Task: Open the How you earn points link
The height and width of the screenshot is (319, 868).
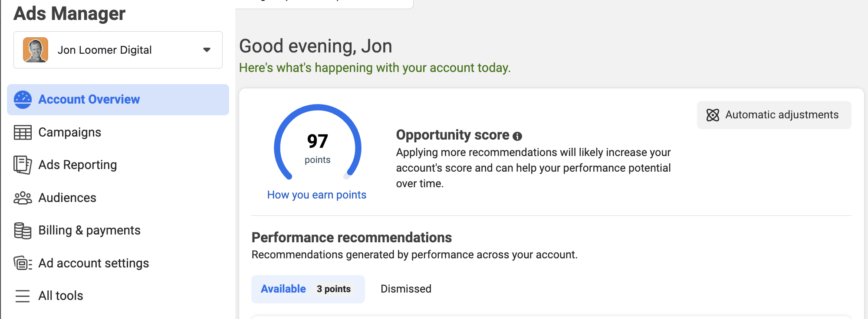Action: (317, 195)
